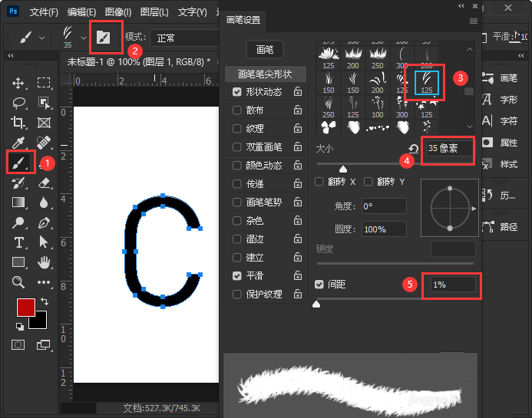The height and width of the screenshot is (418, 532).
Task: Select the Move tool
Action: click(x=18, y=83)
